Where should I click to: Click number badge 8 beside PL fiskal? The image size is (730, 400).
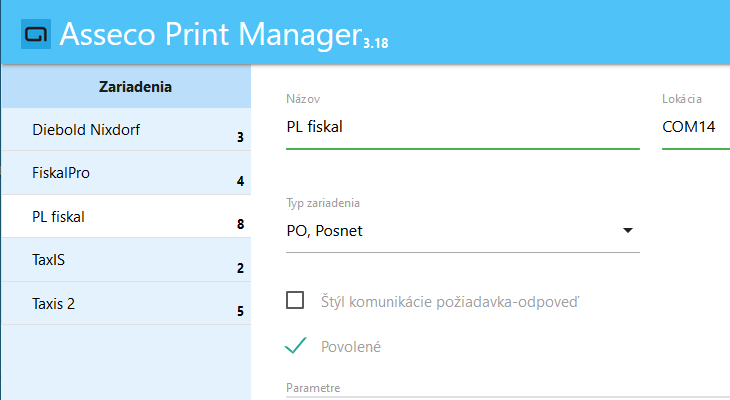[x=240, y=224]
